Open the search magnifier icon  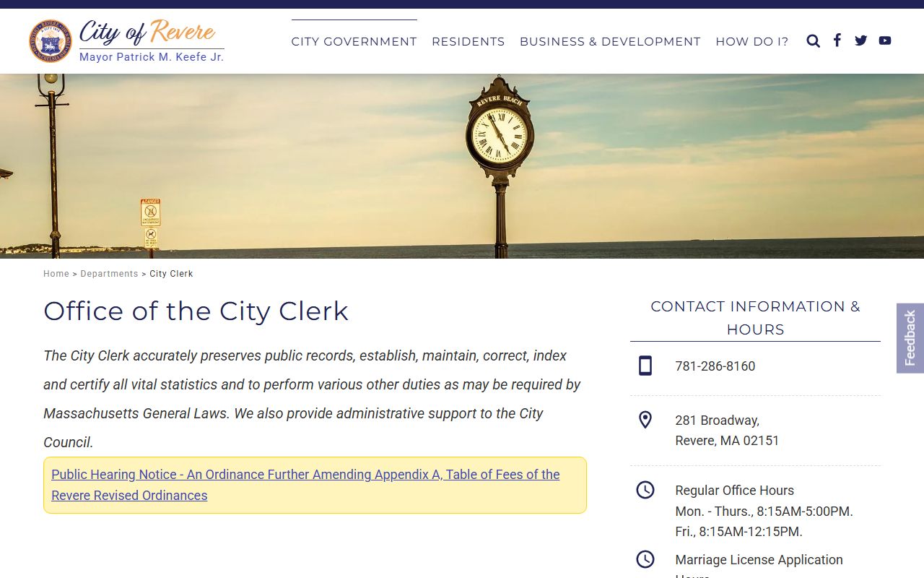coord(814,41)
